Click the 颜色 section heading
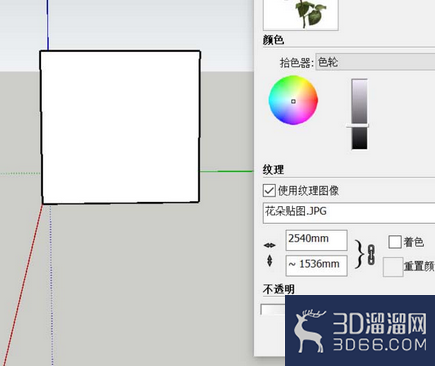The image size is (435, 366). (x=273, y=40)
